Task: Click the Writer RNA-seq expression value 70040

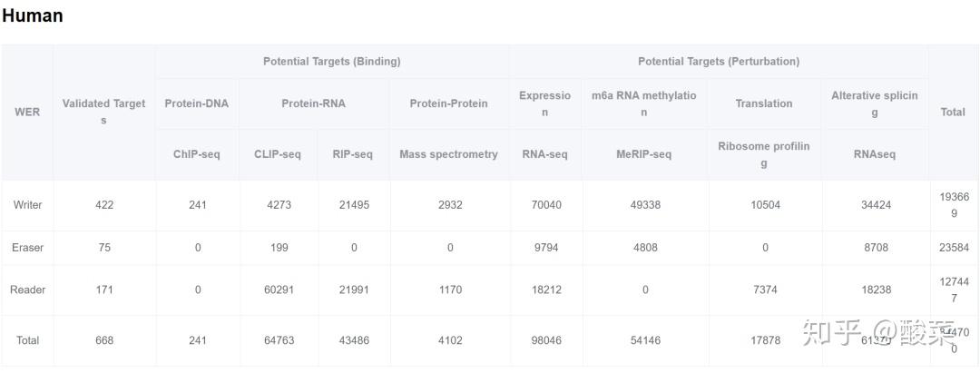Action: tap(546, 205)
